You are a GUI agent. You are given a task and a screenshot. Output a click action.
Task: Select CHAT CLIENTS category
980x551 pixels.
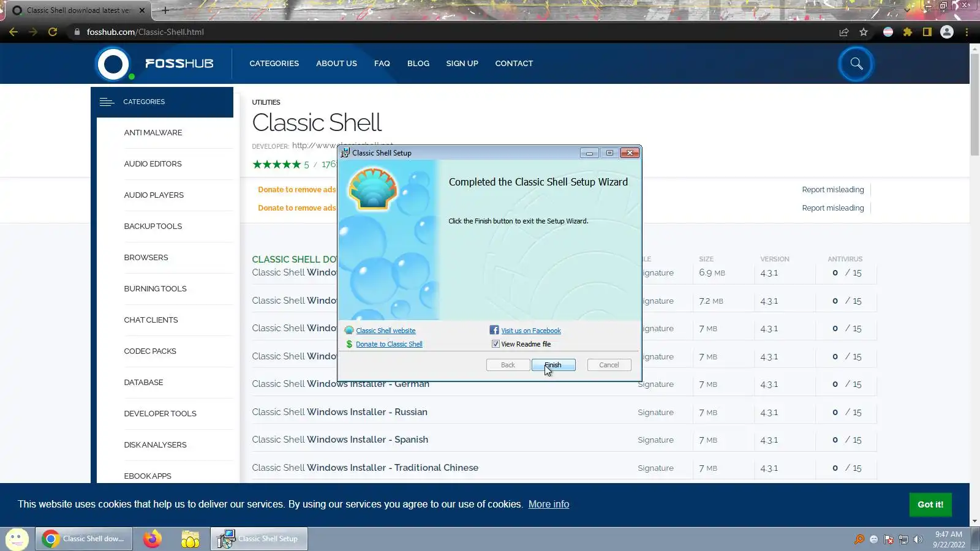[x=151, y=320]
